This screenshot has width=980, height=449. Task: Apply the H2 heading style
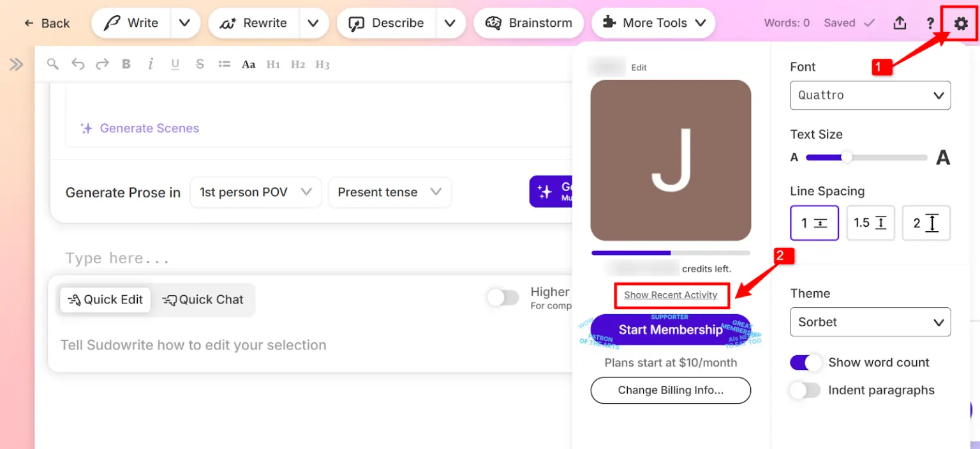pyautogui.click(x=297, y=63)
